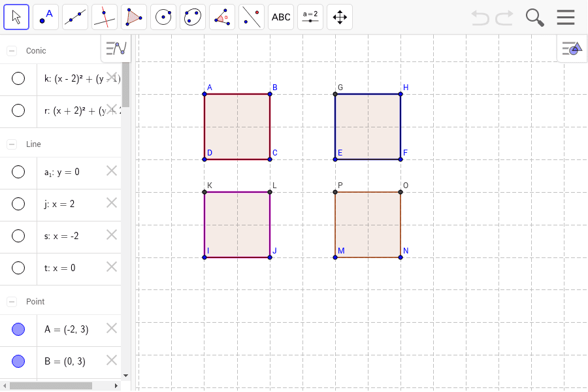Screen dimensions: 588x392
Task: Click point I on the purple square
Action: click(204, 257)
